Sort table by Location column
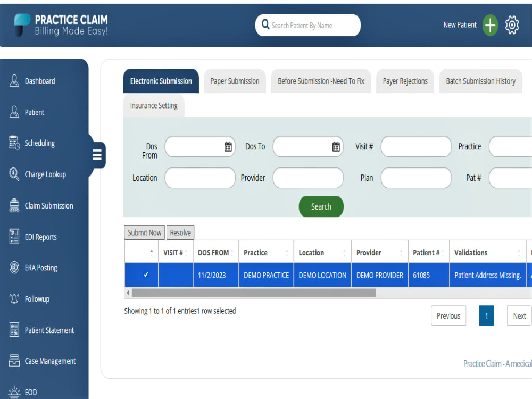 (323, 252)
